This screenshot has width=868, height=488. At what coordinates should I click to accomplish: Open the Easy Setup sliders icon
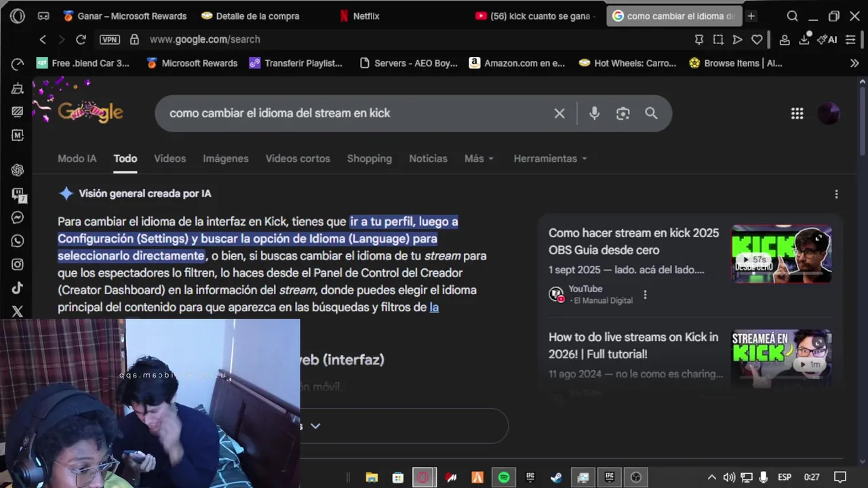coord(850,39)
